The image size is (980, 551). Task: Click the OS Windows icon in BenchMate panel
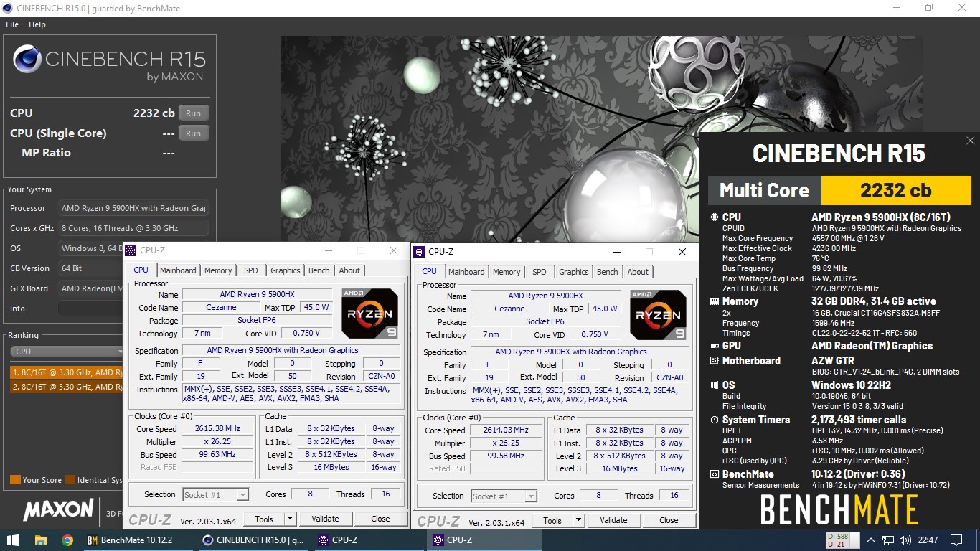click(x=714, y=386)
